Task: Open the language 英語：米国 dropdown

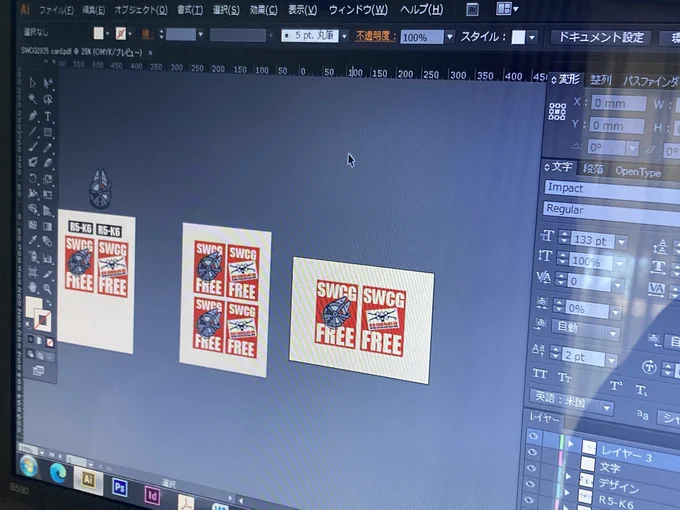Action: tap(607, 408)
